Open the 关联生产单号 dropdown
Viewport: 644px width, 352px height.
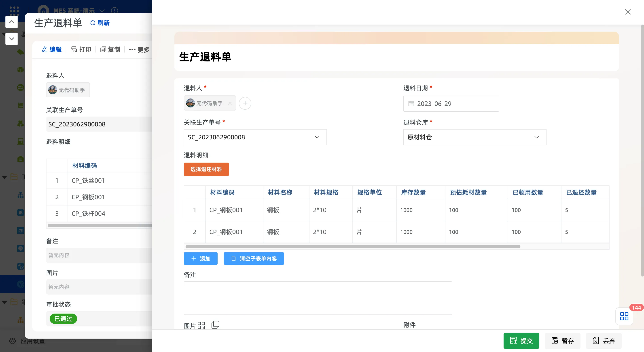[x=317, y=137]
